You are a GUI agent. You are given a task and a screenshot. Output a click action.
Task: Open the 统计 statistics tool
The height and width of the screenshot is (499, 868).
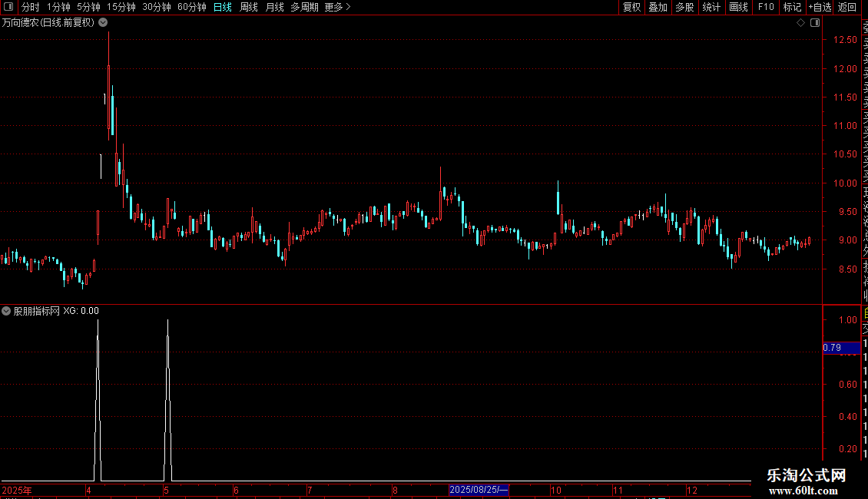coord(711,7)
